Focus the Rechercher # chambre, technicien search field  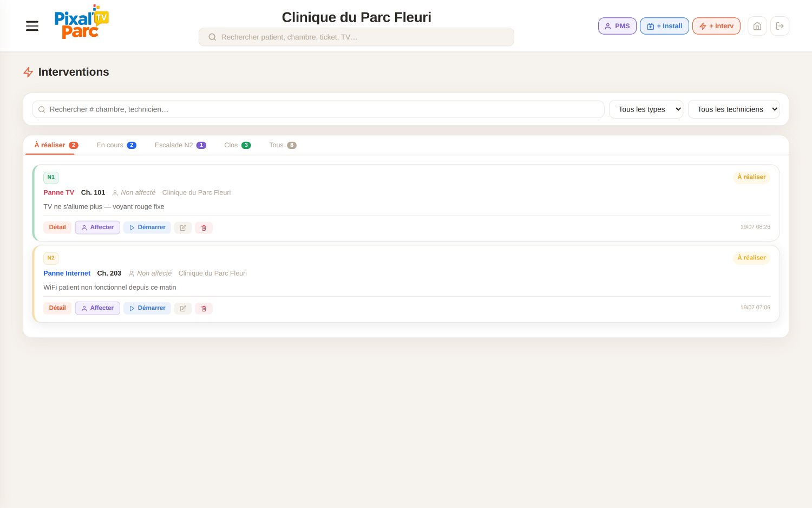[318, 109]
